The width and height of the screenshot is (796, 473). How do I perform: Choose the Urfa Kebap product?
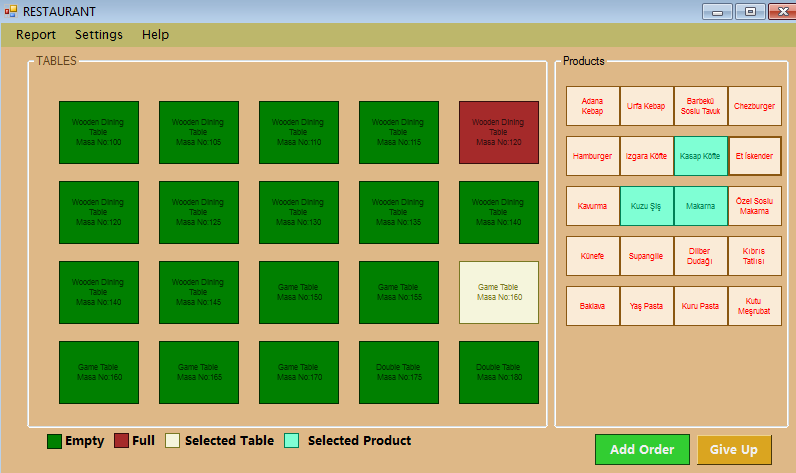pyautogui.click(x=646, y=106)
